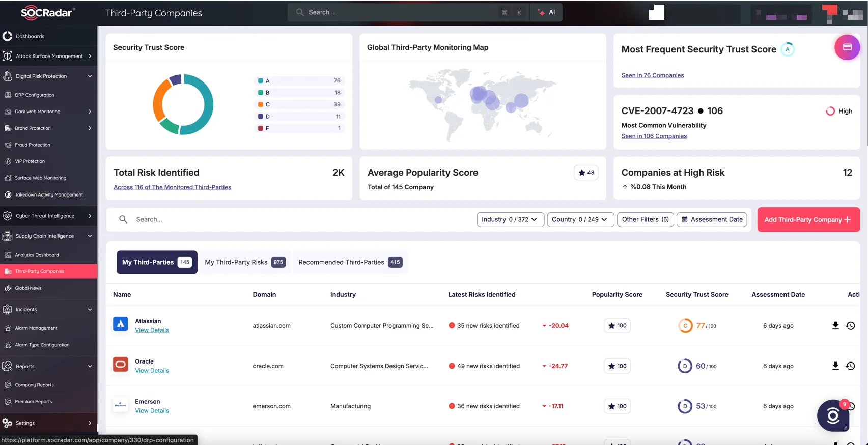This screenshot has height=445, width=868.
Task: Click Brand Protection icon
Action: pyautogui.click(x=8, y=128)
